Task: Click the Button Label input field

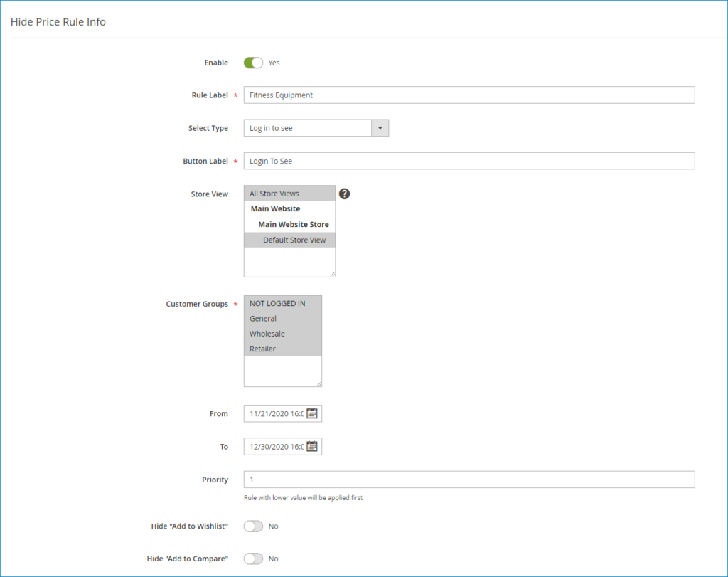Action: point(469,161)
